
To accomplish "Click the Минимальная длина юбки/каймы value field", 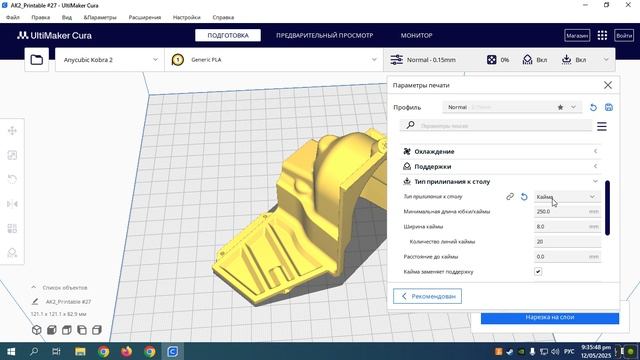I will (x=567, y=212).
